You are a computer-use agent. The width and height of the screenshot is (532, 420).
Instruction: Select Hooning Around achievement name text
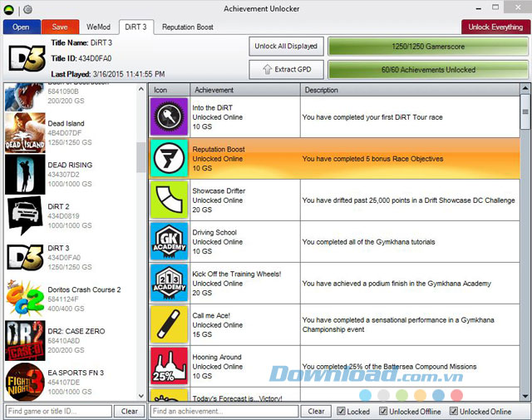[x=217, y=357]
